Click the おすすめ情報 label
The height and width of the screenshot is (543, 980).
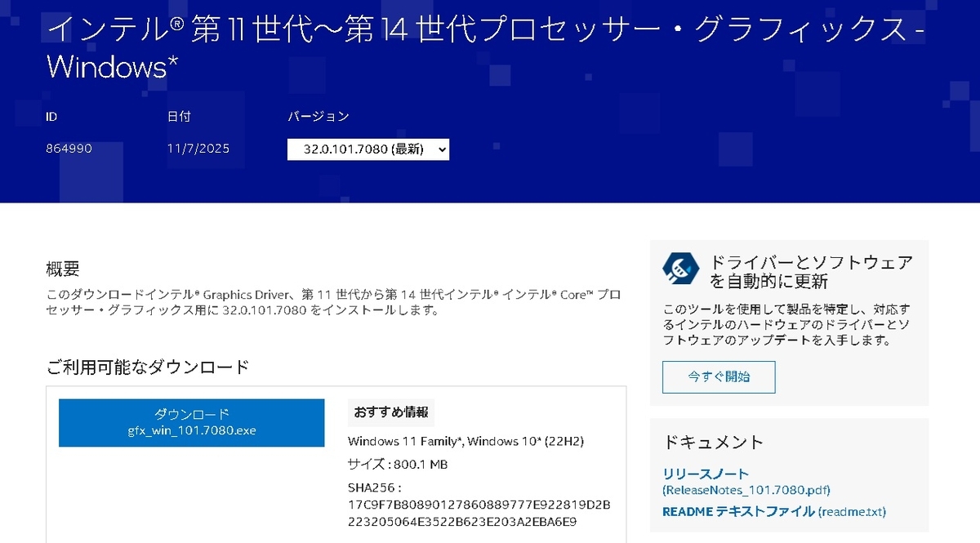(x=391, y=412)
